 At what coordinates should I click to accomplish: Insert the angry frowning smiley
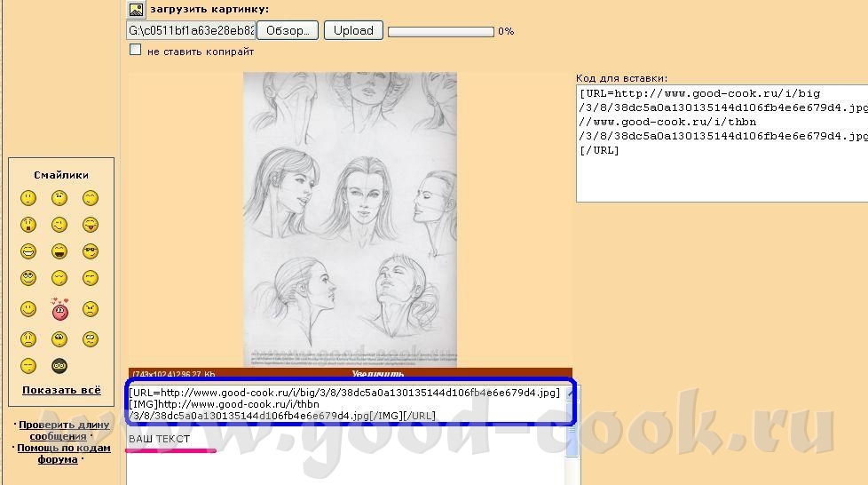(91, 309)
